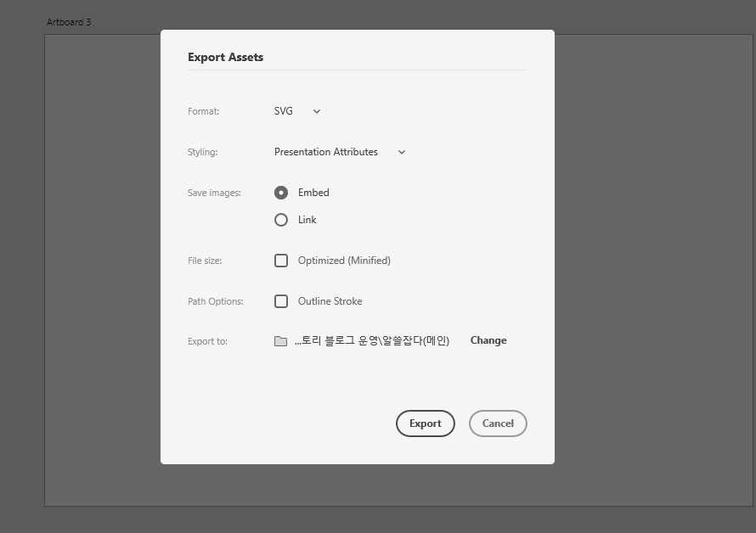The height and width of the screenshot is (533, 756).
Task: Click the Save images label
Action: (214, 193)
